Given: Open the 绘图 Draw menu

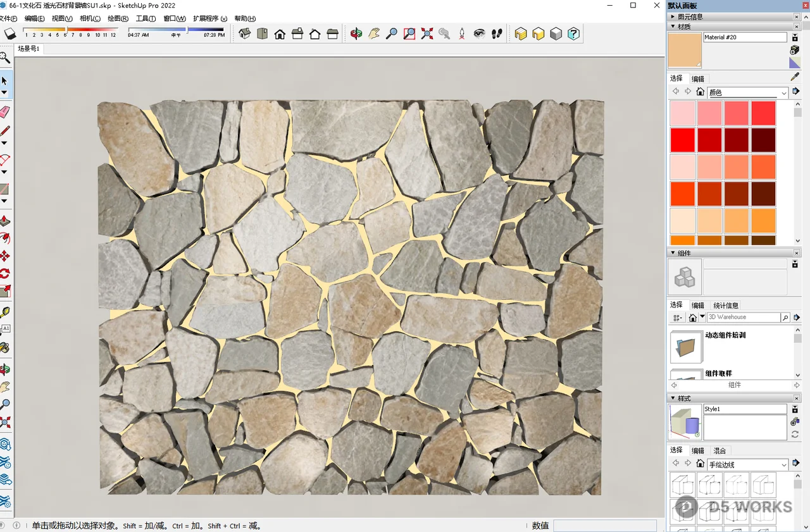Looking at the screenshot, I should pos(118,18).
